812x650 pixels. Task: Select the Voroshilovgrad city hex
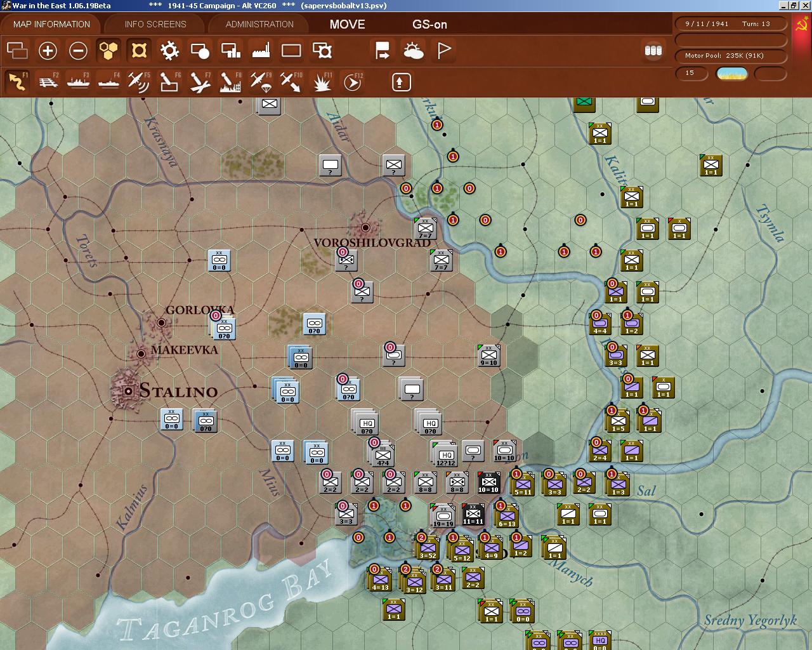point(365,227)
